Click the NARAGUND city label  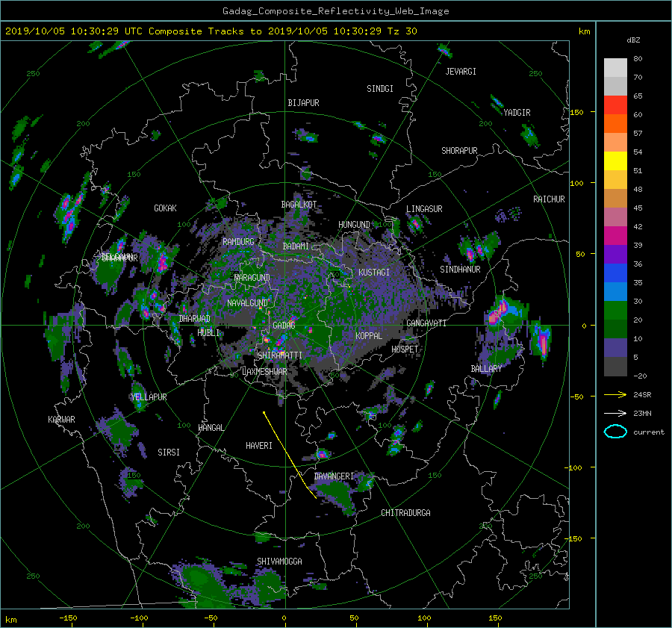[252, 278]
